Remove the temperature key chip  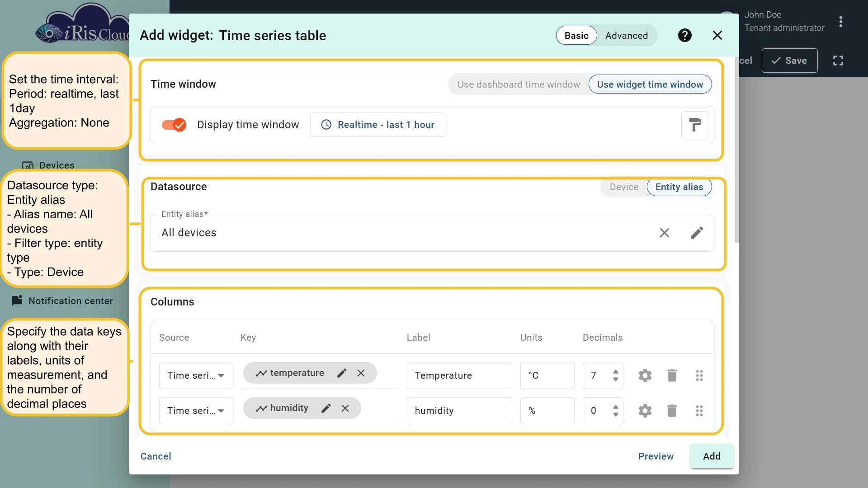pos(361,373)
